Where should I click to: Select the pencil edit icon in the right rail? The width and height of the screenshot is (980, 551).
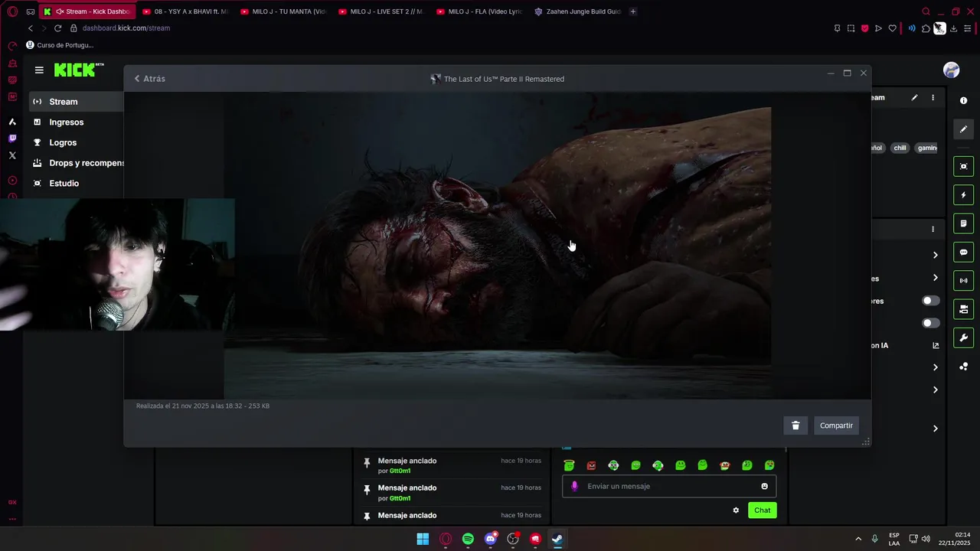(963, 129)
